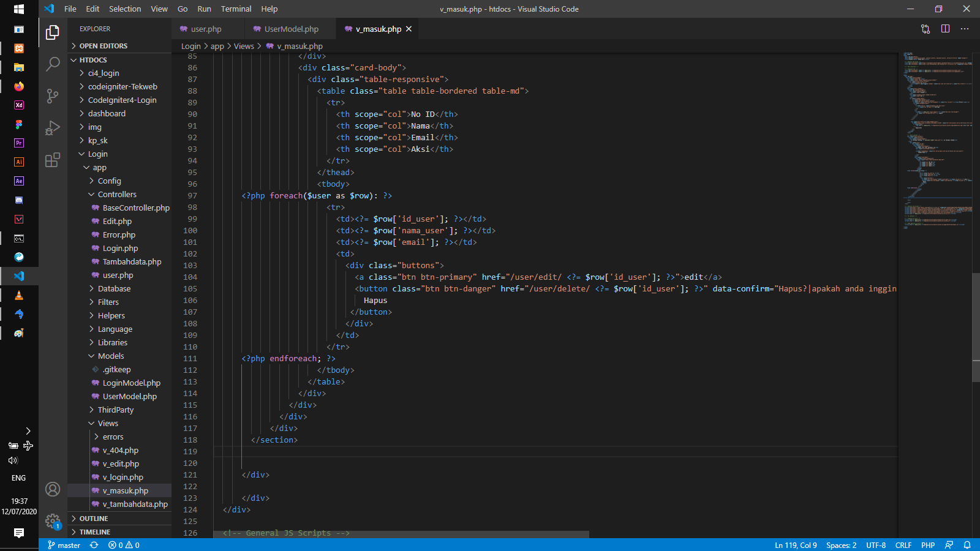Collapse the Controllers folder
Screen dimensions: 980x551
click(x=119, y=194)
